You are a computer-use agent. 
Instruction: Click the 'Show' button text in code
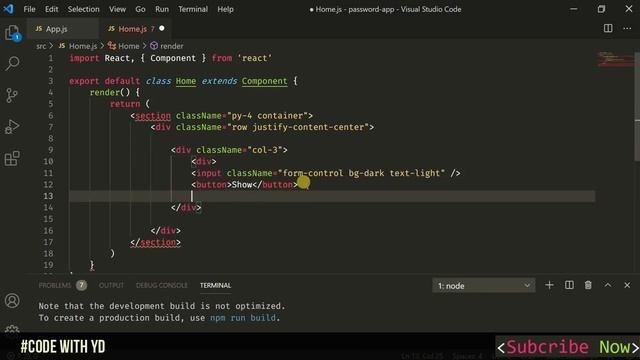click(242, 184)
